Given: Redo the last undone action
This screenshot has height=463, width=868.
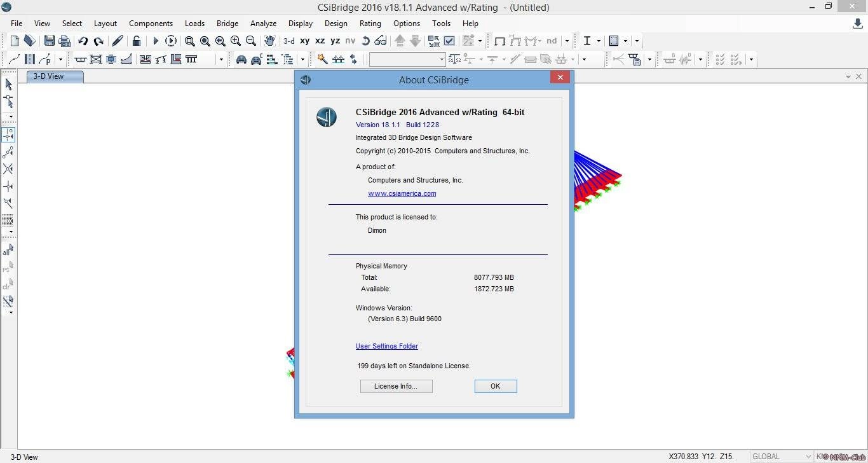Looking at the screenshot, I should [x=98, y=41].
